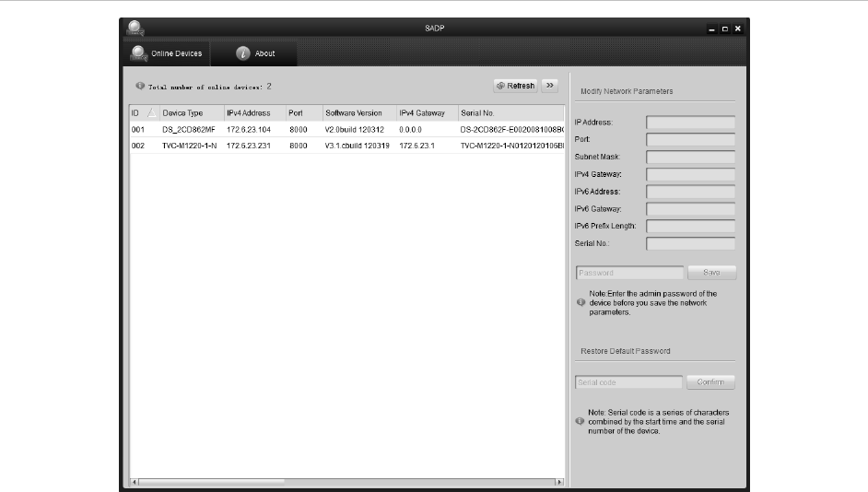Click IP address 172.6.23.231
Viewport: 868px width, 492px height.
tap(249, 146)
